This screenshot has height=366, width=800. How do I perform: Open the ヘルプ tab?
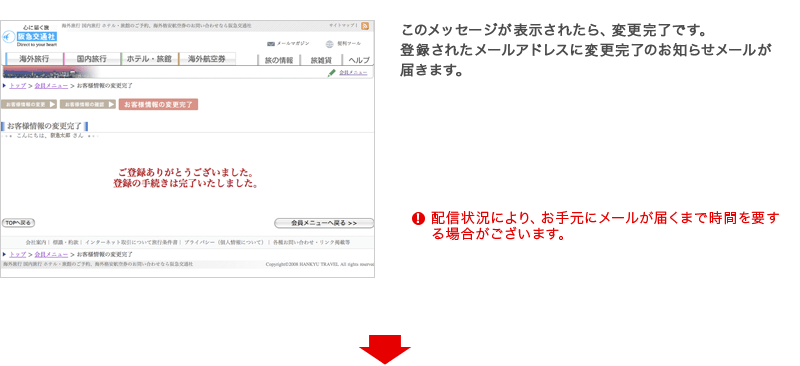[x=359, y=60]
